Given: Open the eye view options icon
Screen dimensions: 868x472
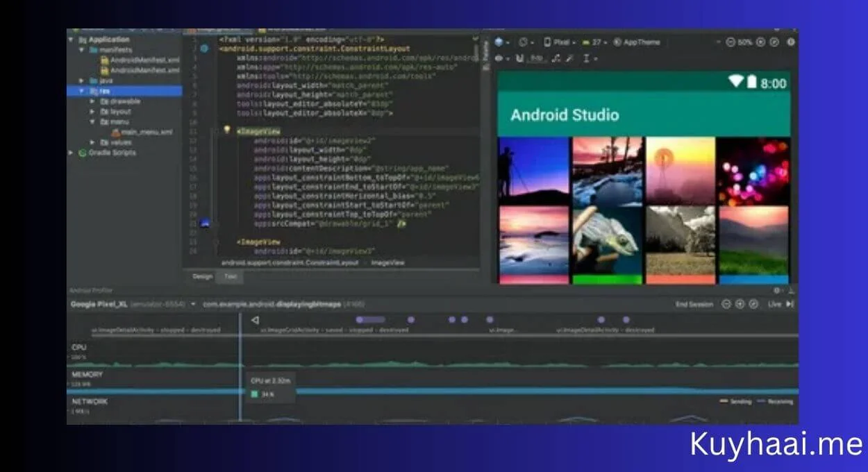Looking at the screenshot, I should 499,59.
